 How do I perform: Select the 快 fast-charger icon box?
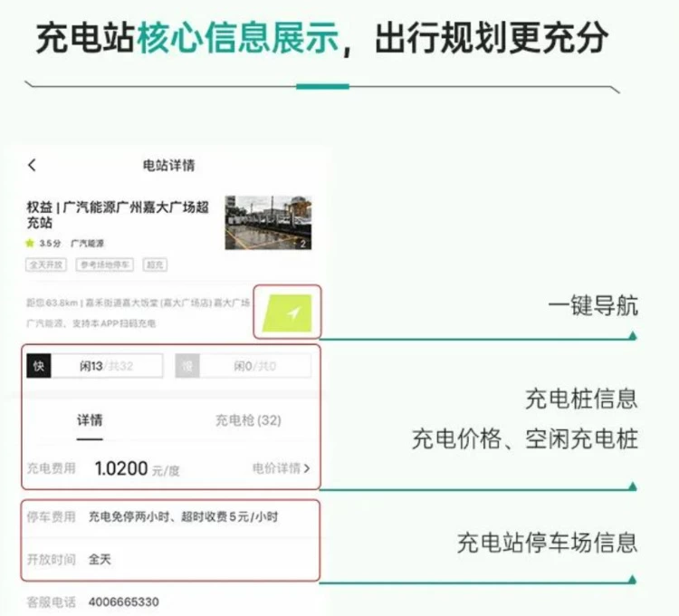click(x=39, y=366)
